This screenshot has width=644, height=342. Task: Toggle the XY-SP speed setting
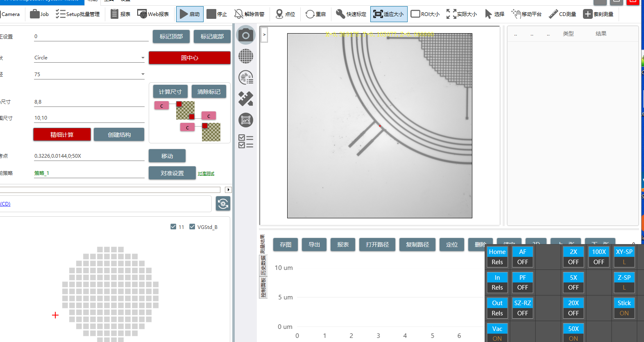click(624, 257)
